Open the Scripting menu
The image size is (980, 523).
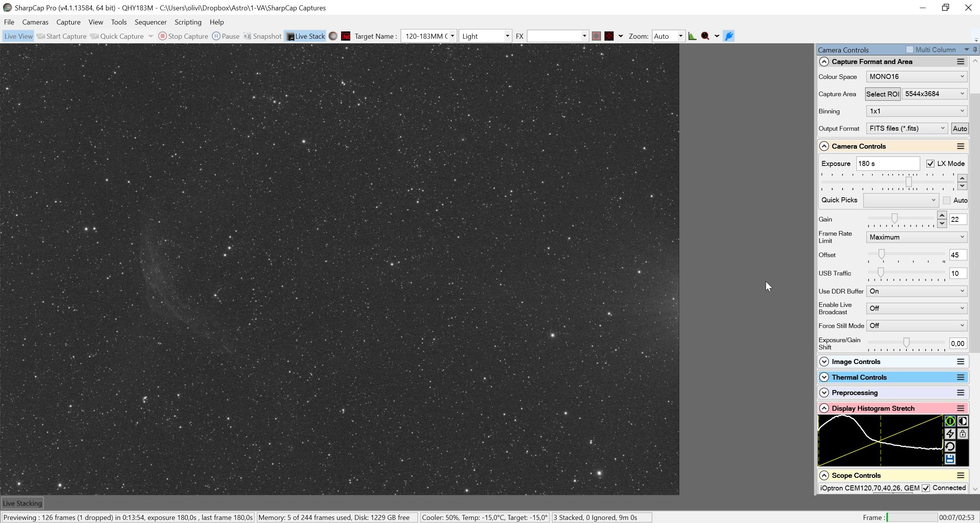[x=188, y=22]
